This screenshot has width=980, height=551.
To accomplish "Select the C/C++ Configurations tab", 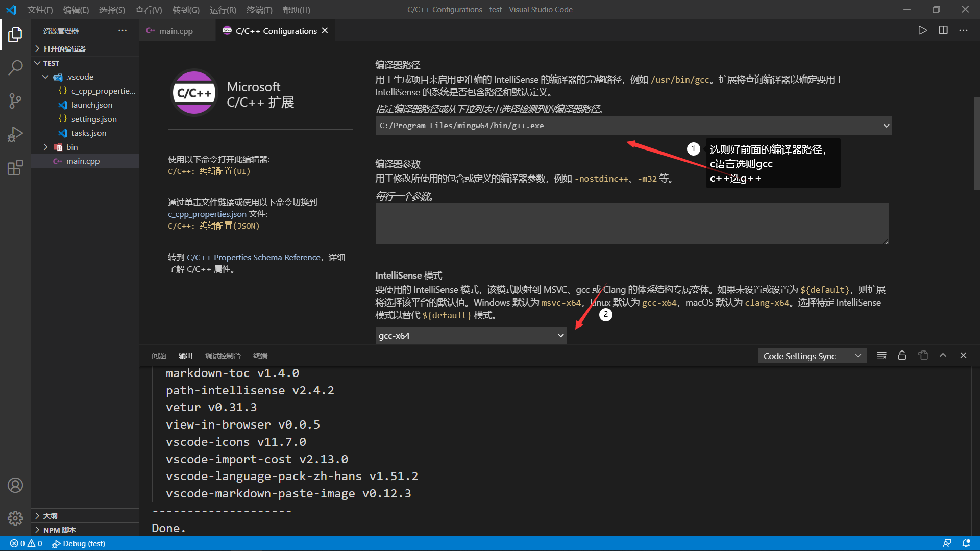I will (276, 31).
